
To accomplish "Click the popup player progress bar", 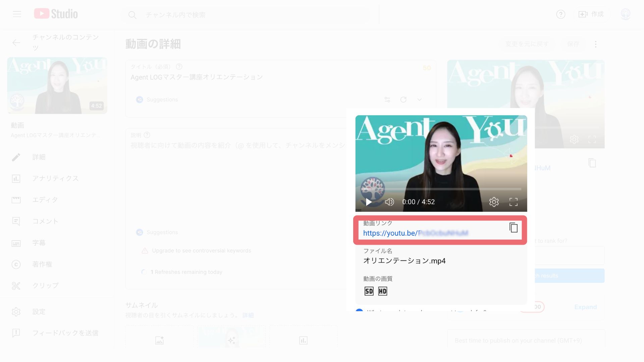I will (441, 189).
